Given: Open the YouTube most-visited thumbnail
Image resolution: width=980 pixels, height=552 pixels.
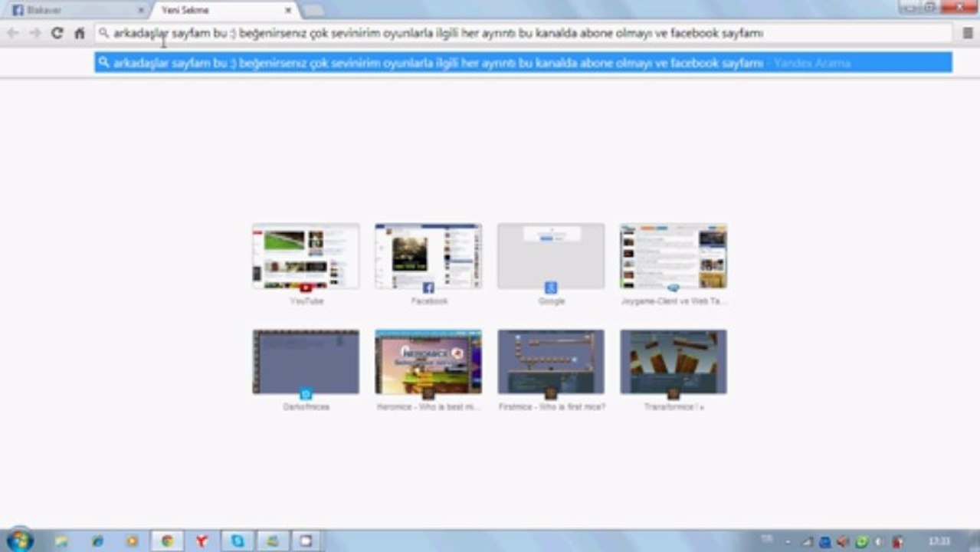Looking at the screenshot, I should [x=306, y=256].
